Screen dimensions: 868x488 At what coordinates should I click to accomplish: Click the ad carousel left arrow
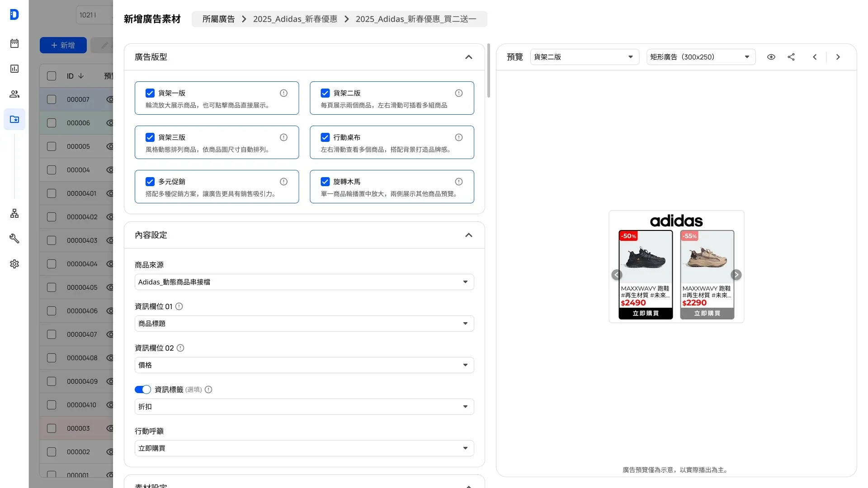[617, 275]
